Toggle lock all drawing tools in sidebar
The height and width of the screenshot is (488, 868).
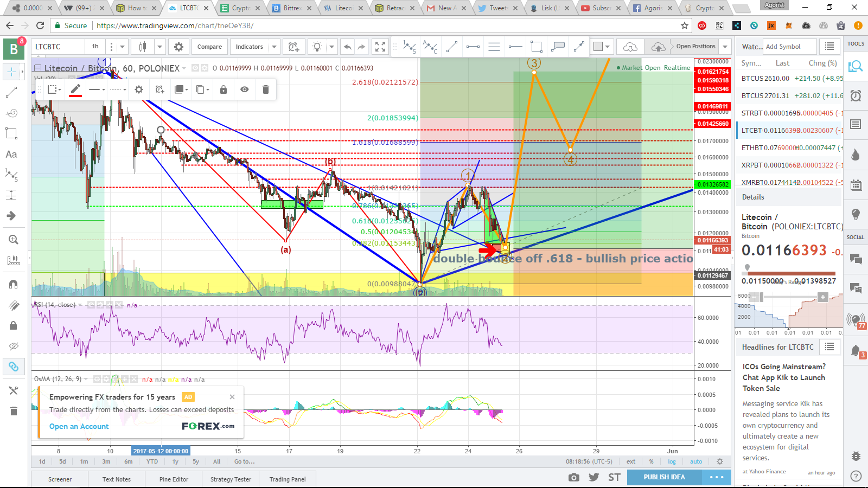click(14, 325)
